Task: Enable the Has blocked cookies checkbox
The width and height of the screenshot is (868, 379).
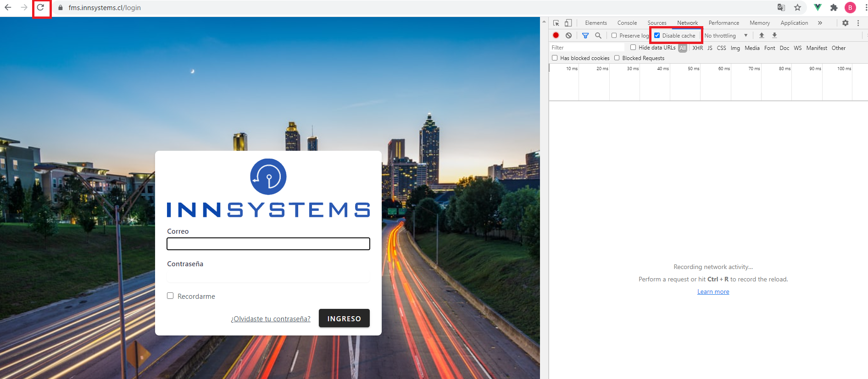Action: click(x=555, y=58)
